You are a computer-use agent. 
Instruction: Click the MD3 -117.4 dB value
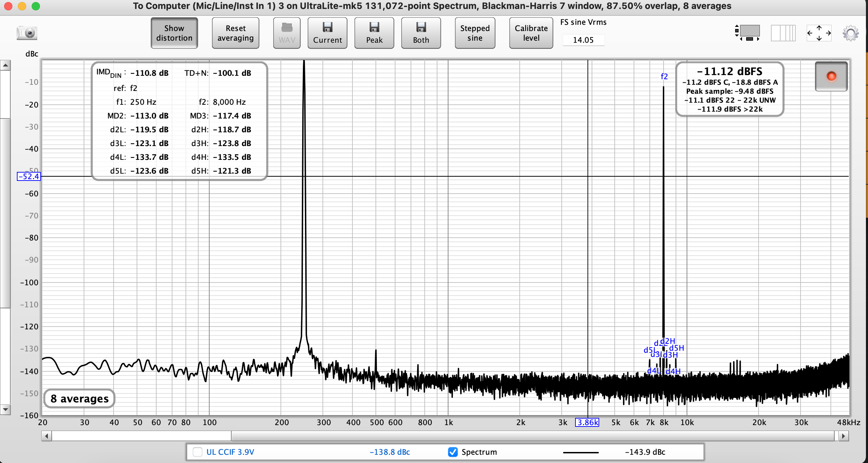pyautogui.click(x=232, y=116)
